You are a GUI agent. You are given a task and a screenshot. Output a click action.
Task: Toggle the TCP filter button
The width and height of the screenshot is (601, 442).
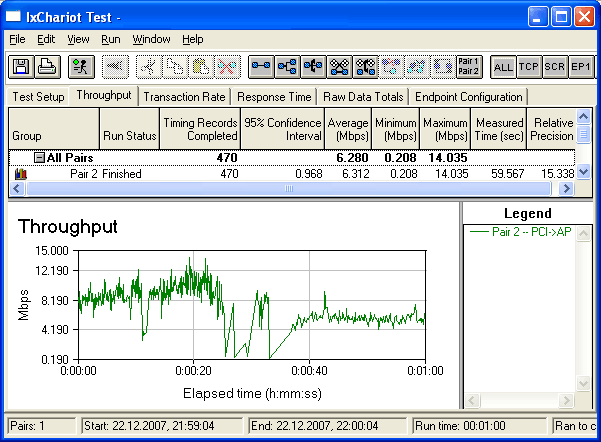pyautogui.click(x=529, y=67)
